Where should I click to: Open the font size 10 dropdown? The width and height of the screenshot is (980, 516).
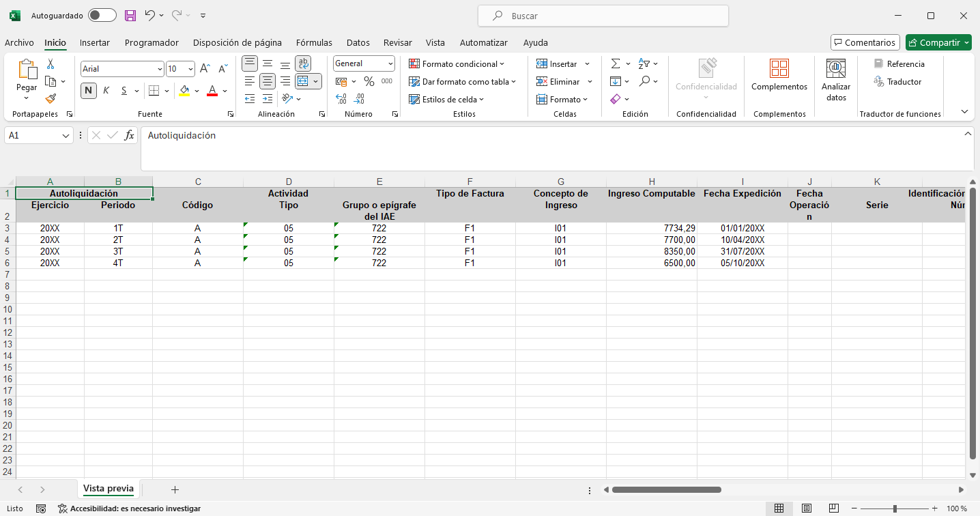(x=190, y=69)
